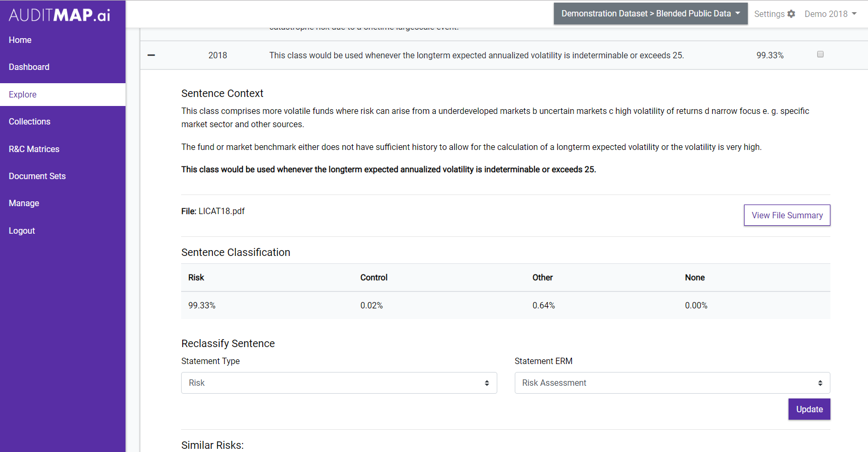Tick the checkbox on the 2018 row
The height and width of the screenshot is (452, 868).
pos(820,54)
